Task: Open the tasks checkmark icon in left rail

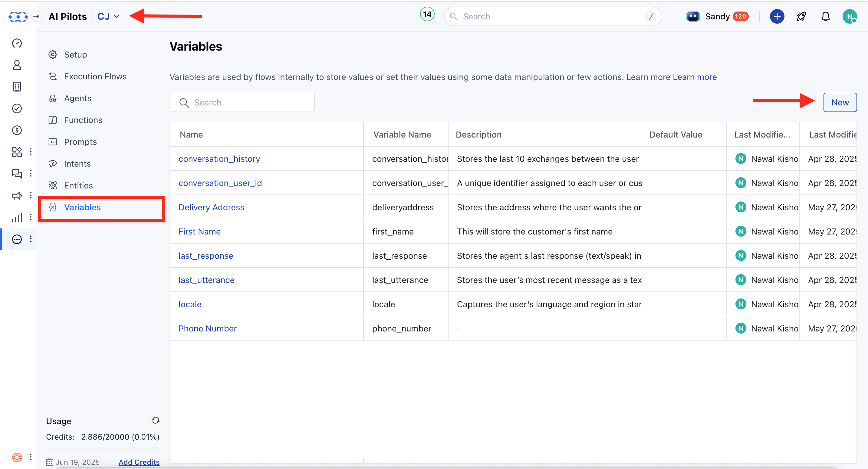Action: (x=17, y=108)
